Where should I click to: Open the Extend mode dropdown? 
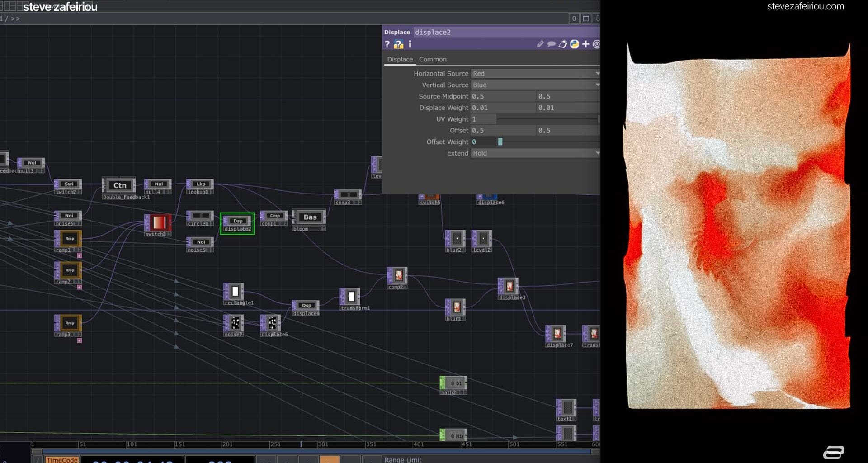tap(535, 153)
